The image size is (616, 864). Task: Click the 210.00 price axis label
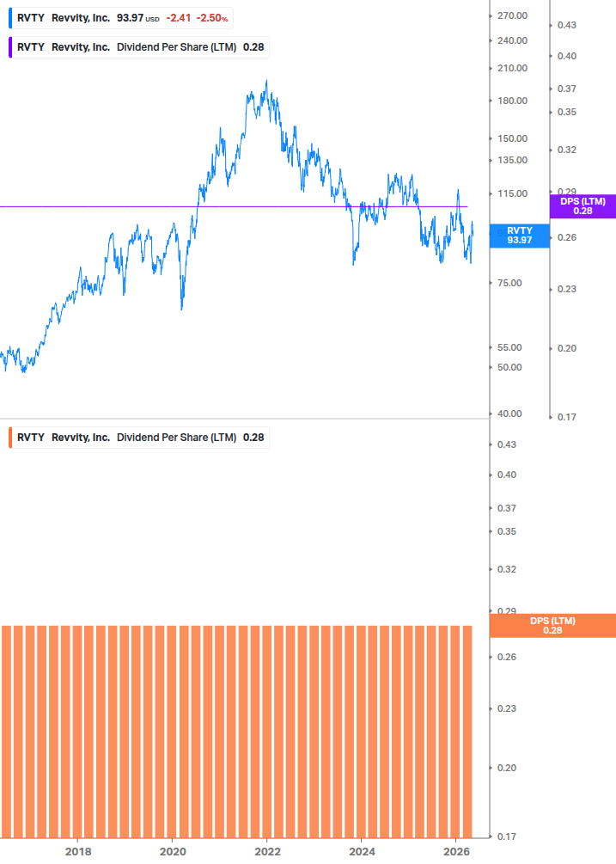(x=513, y=68)
